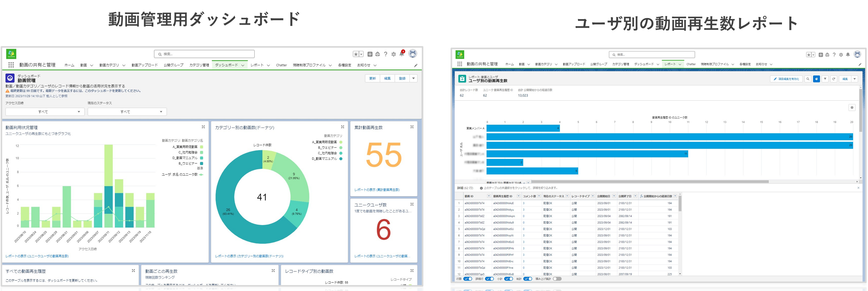This screenshot has height=291, width=868.
Task: Open App Launcher grid in dashboard window
Action: coord(11,65)
